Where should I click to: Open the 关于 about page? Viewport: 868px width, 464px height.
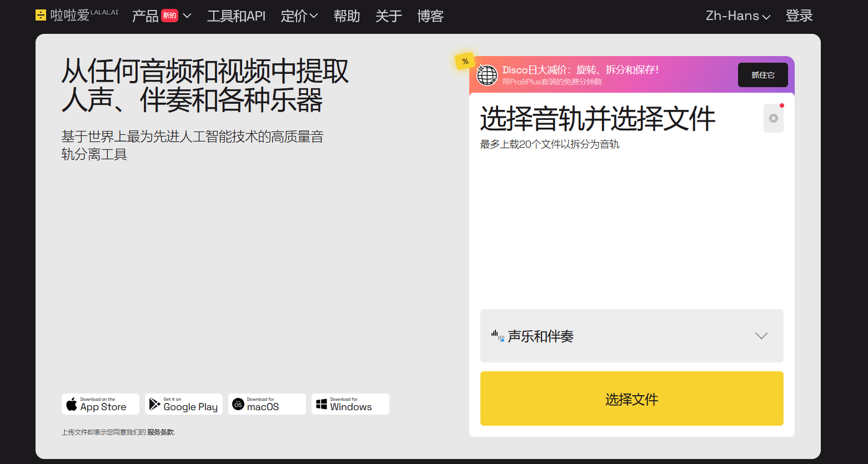(x=388, y=16)
